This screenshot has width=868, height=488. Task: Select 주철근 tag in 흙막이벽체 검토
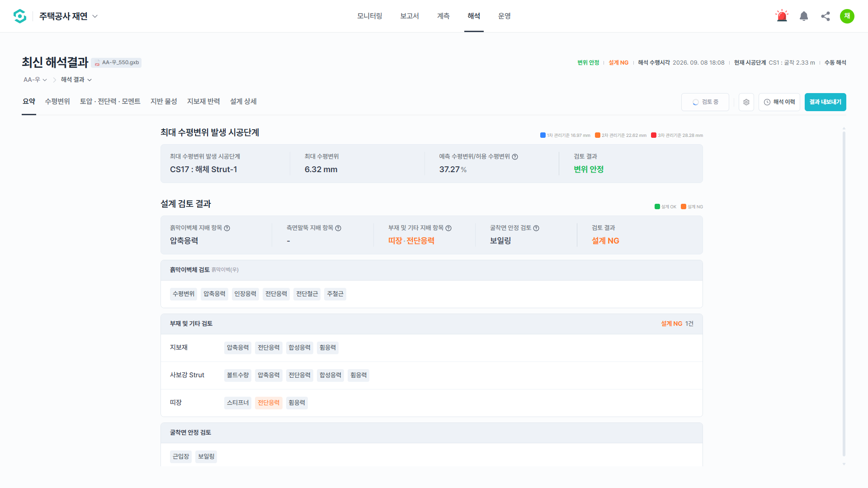[x=335, y=294]
